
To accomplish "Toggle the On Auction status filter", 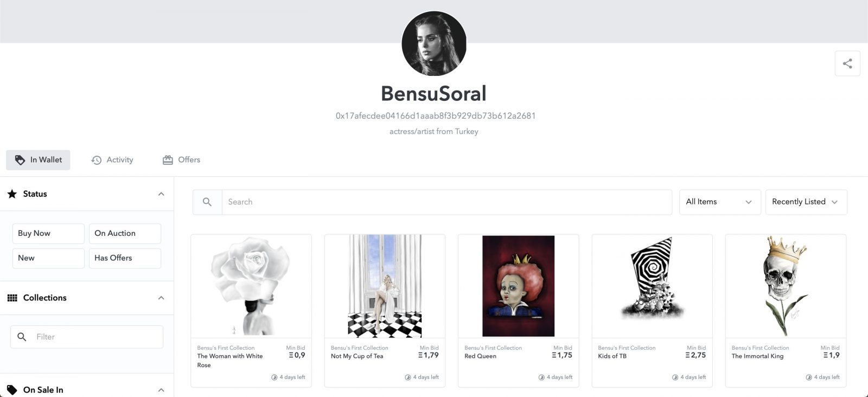I will pos(125,233).
